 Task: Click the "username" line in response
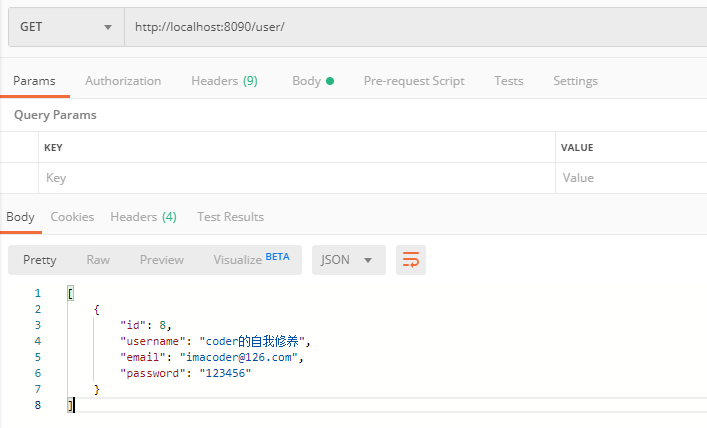click(215, 341)
